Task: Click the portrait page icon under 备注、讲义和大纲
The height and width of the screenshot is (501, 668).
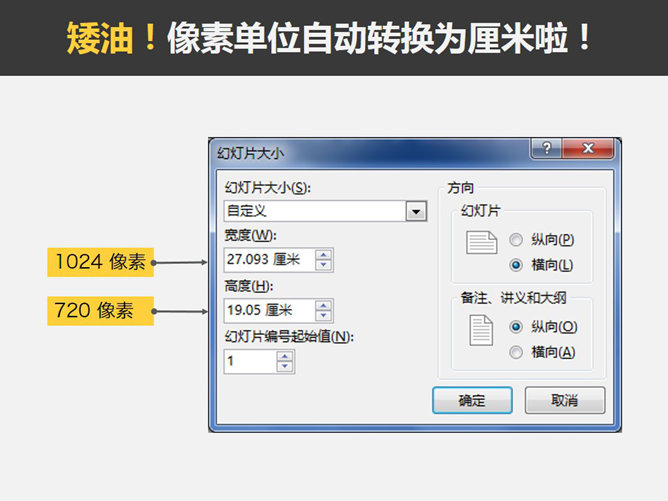Action: click(x=483, y=331)
